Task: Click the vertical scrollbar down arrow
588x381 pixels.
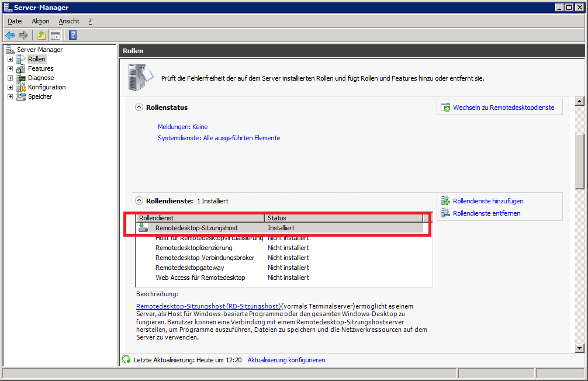Action: (x=580, y=348)
